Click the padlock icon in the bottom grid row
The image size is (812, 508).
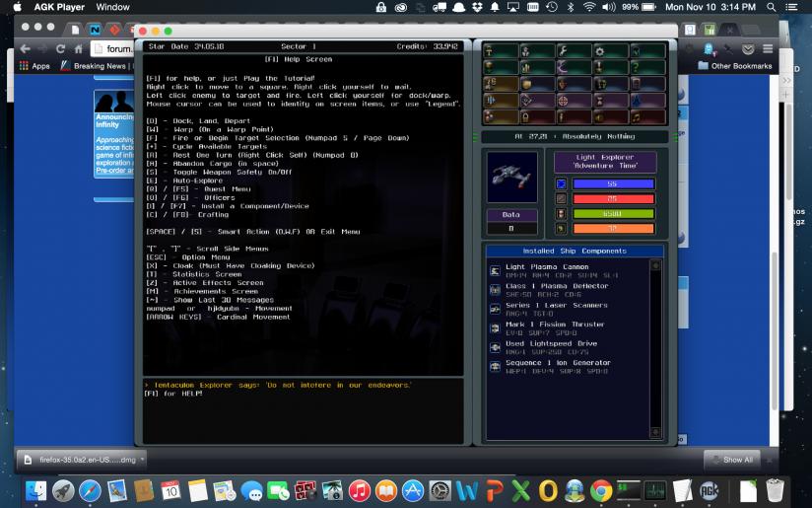coord(525,117)
